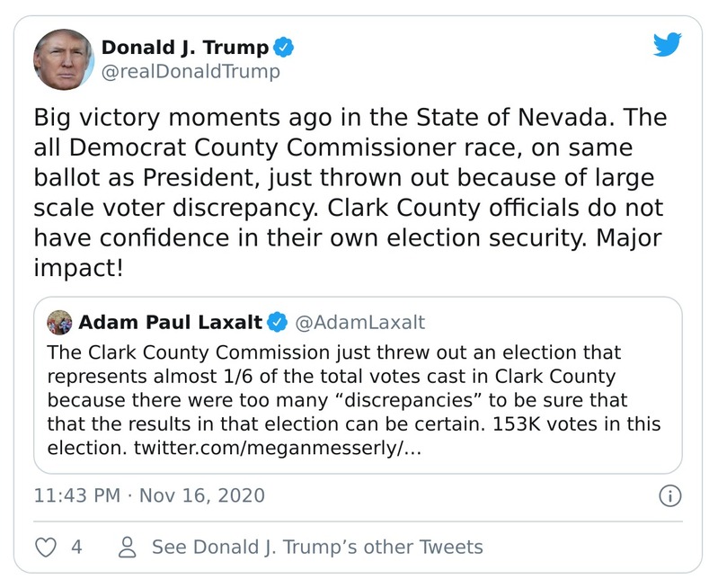The image size is (718, 588).
Task: Open the quoted tweet's Clark County Commission text
Action: tap(333, 352)
